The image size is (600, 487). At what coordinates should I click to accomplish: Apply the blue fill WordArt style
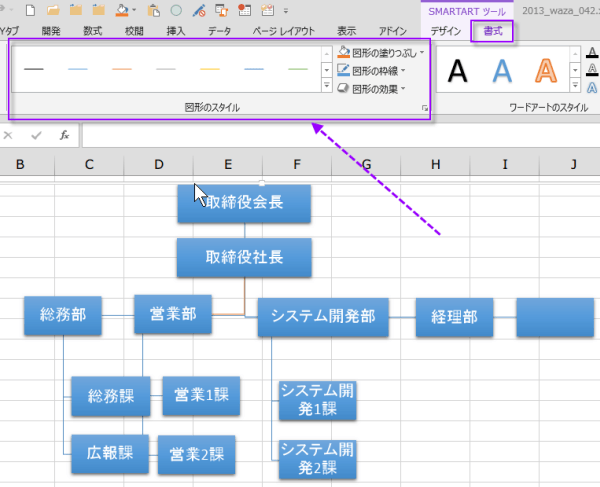tap(502, 71)
